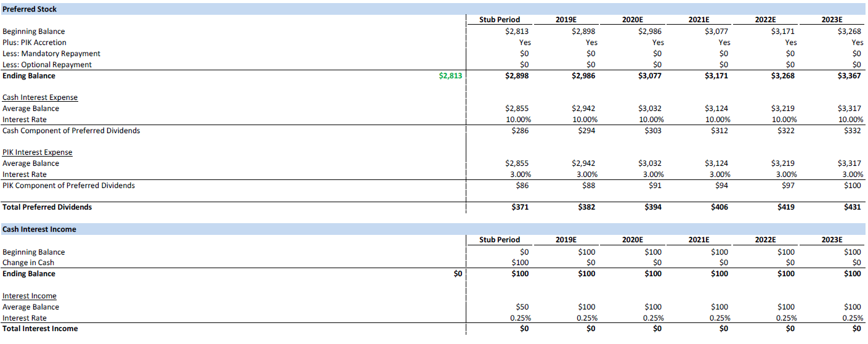
Task: Select Total Preferred Dividends label
Action: (47, 207)
